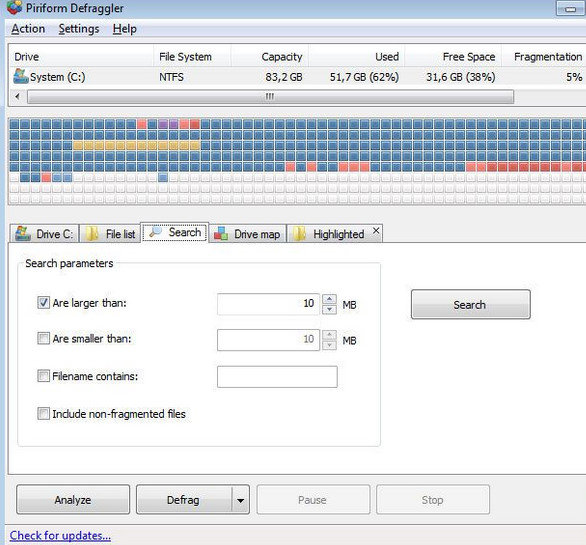Click the Free Space column header
This screenshot has height=545, width=586.
point(453,57)
